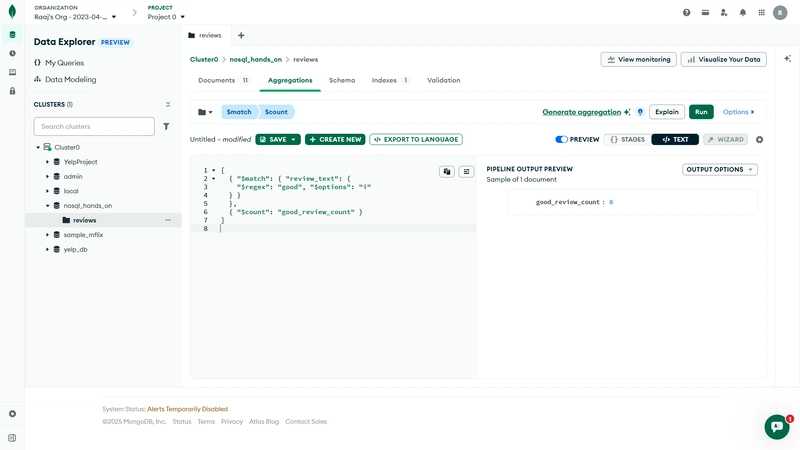Switch to the Documents tab
800x450 pixels.
224,80
